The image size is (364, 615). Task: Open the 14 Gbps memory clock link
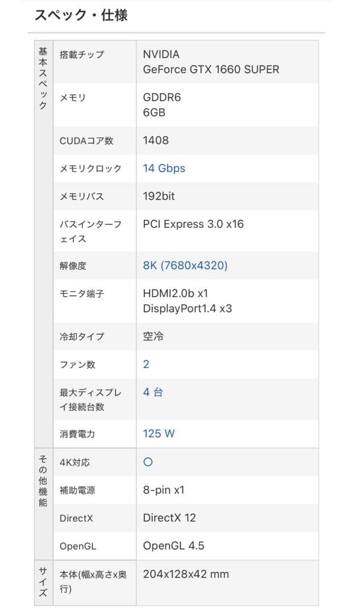point(164,168)
